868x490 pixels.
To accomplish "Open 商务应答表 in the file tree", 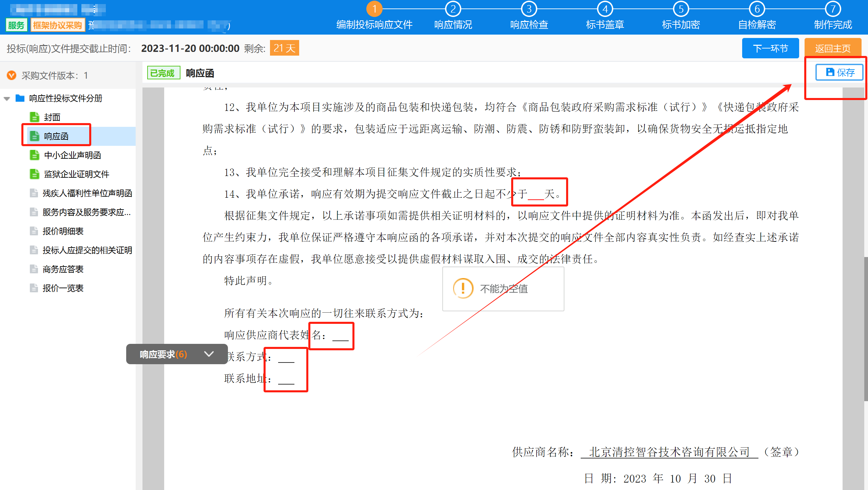I will pos(63,269).
